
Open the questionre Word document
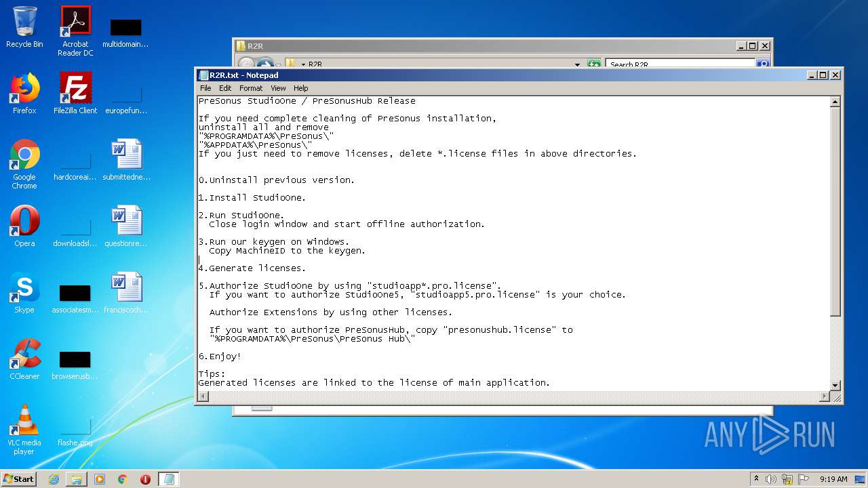126,226
